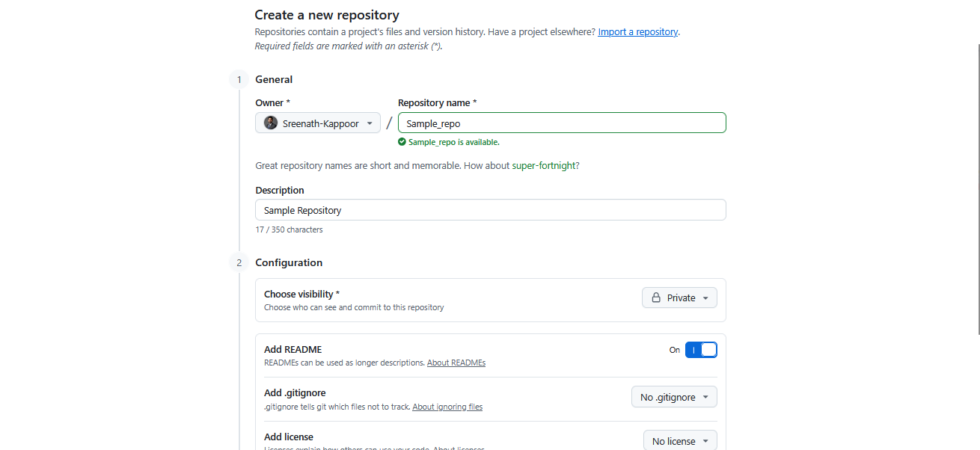Image resolution: width=980 pixels, height=450 pixels.
Task: Click the Sample_repo is available message
Action: 453,142
